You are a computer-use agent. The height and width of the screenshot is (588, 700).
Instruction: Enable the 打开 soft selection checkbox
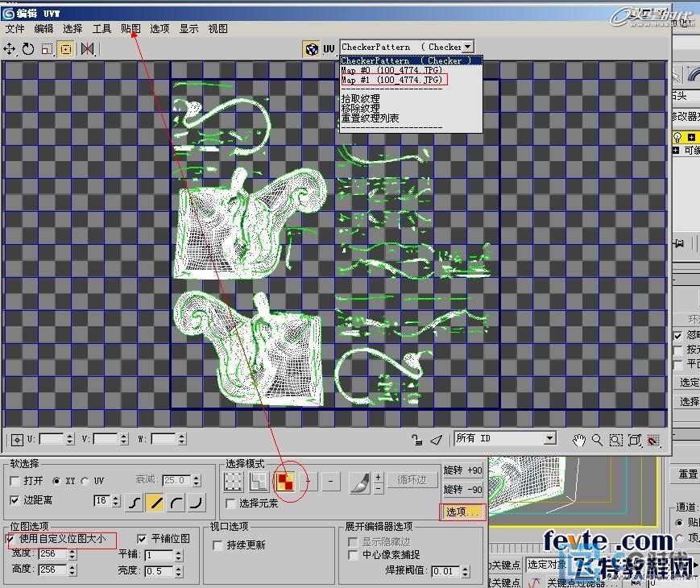14,481
